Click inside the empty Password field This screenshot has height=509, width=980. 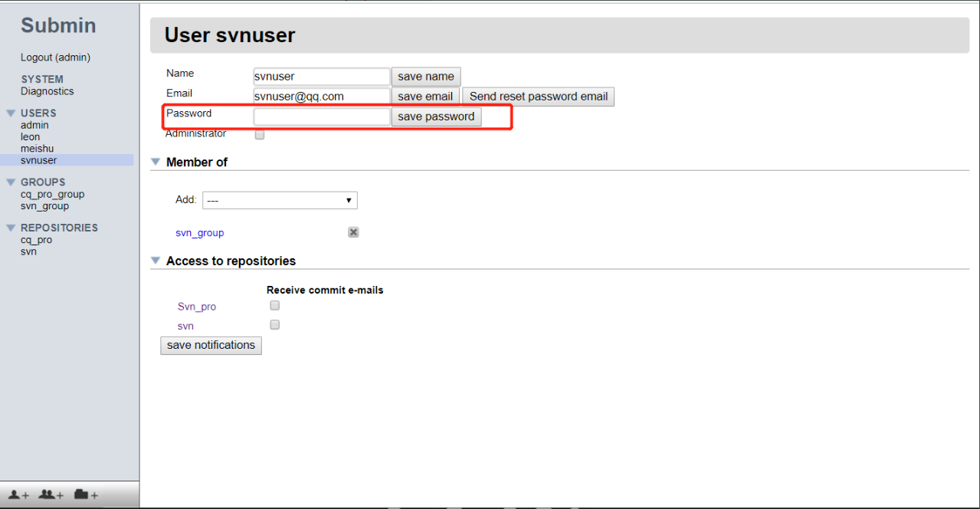(x=321, y=116)
